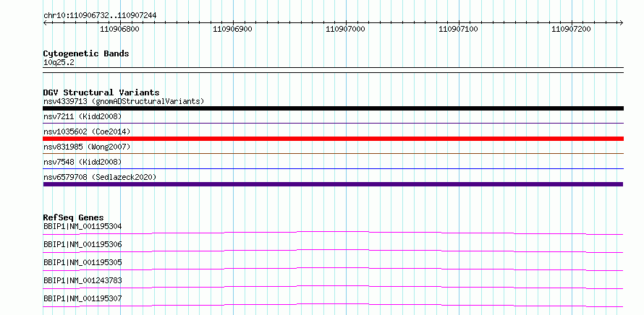Click the 110907200 ruler tick label
Image resolution: width=644 pixels, height=315 pixels.
coord(572,29)
